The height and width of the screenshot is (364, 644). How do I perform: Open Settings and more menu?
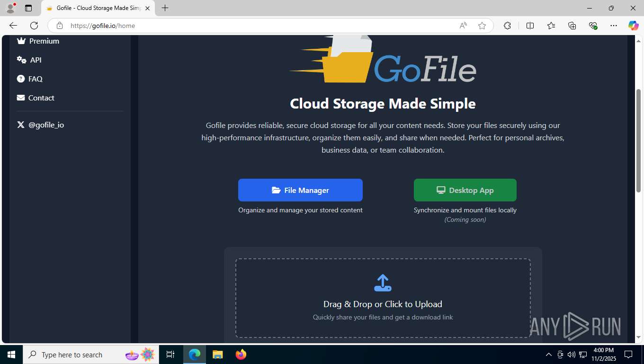[614, 26]
